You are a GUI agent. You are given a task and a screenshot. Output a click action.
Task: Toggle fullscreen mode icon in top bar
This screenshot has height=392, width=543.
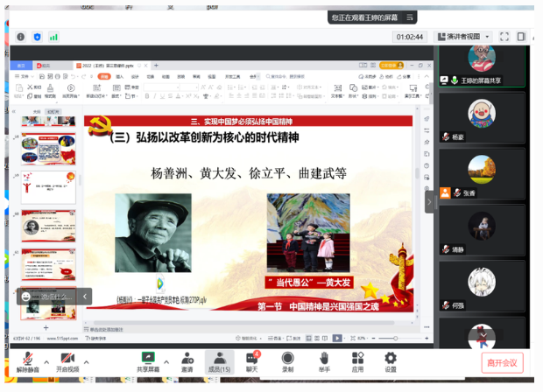coord(504,37)
